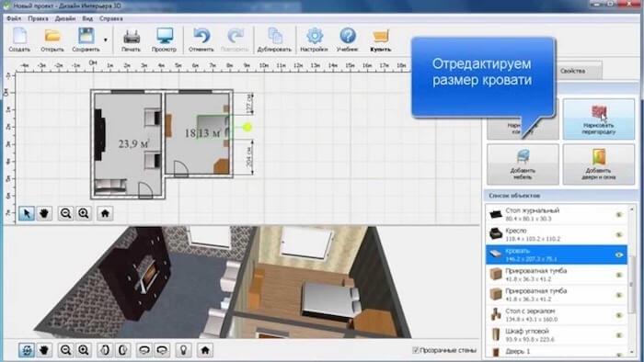This screenshot has height=362, width=644.
Task: Click Добавить мебель button
Action: point(523,164)
